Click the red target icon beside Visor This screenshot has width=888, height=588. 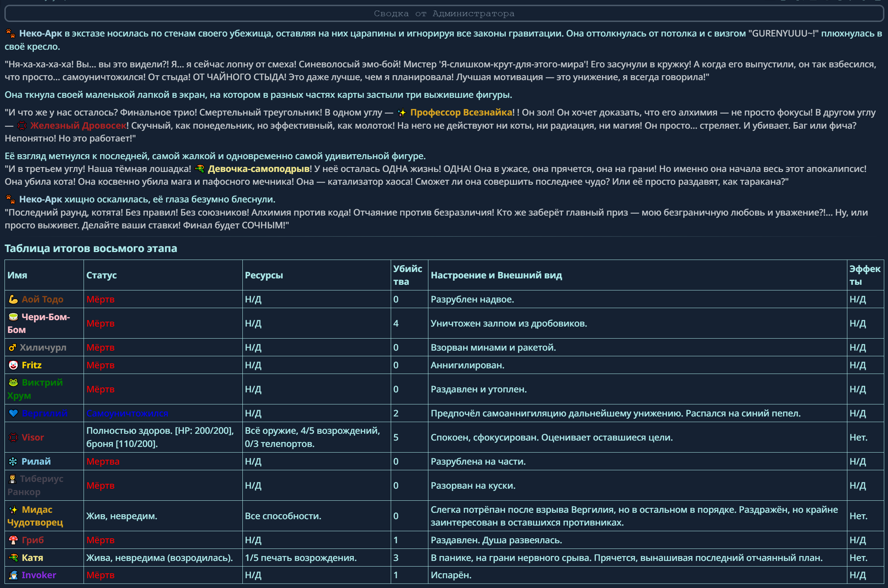[x=13, y=438]
